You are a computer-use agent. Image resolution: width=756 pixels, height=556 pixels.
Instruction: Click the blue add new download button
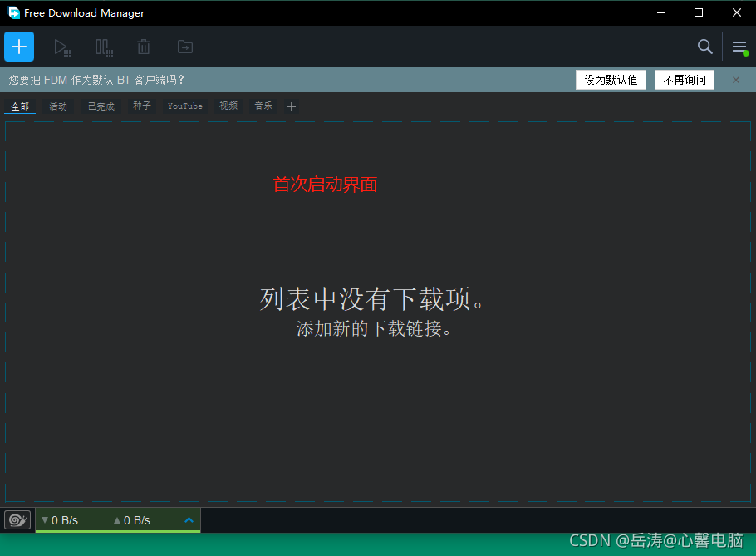(18, 47)
